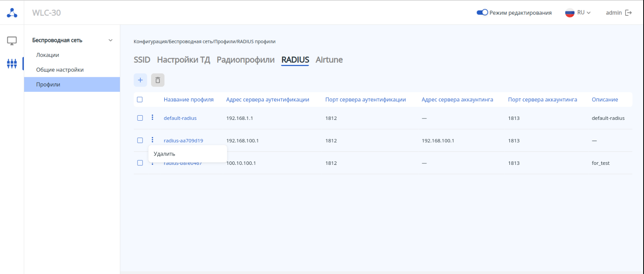Switch to the Airtune tab

pyautogui.click(x=329, y=60)
